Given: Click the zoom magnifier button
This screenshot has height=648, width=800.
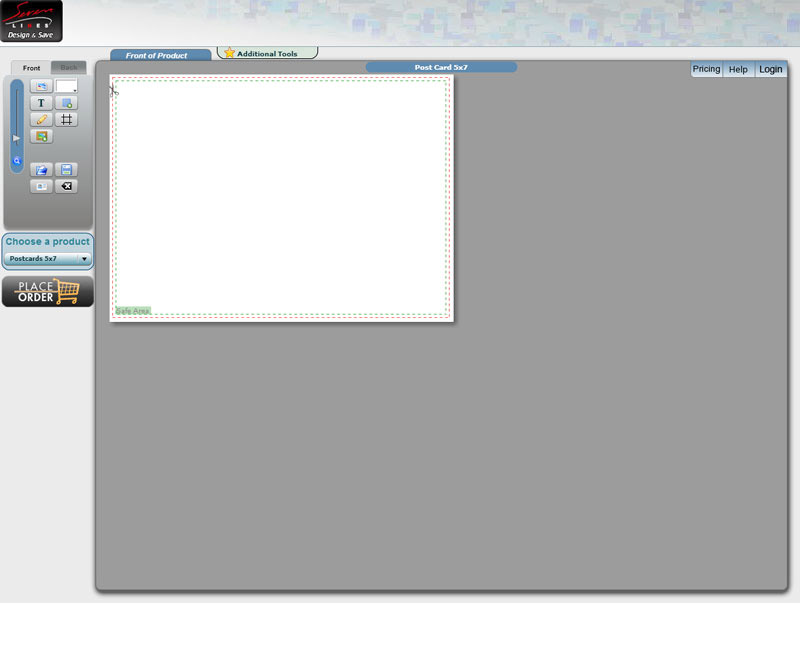Looking at the screenshot, I should tap(17, 160).
